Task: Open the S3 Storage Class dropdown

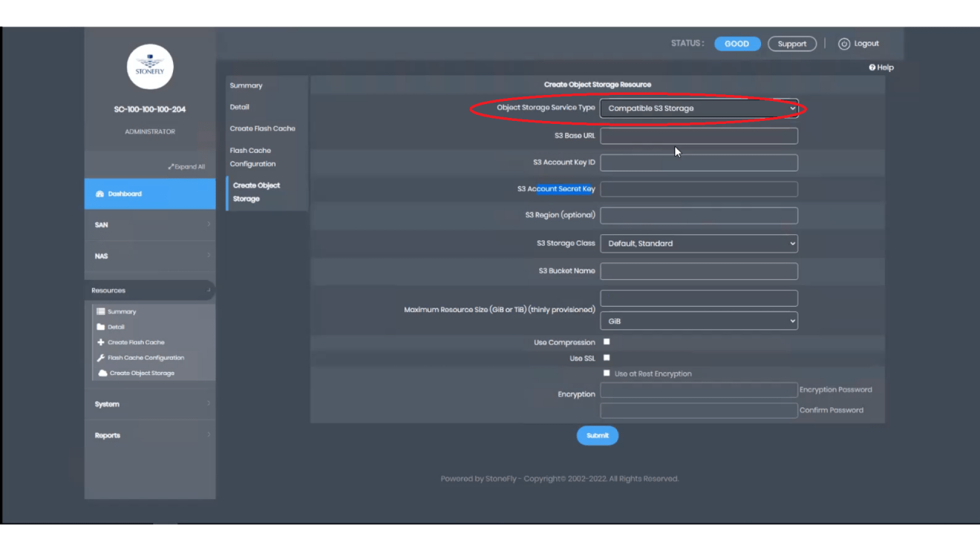Action: (x=698, y=243)
